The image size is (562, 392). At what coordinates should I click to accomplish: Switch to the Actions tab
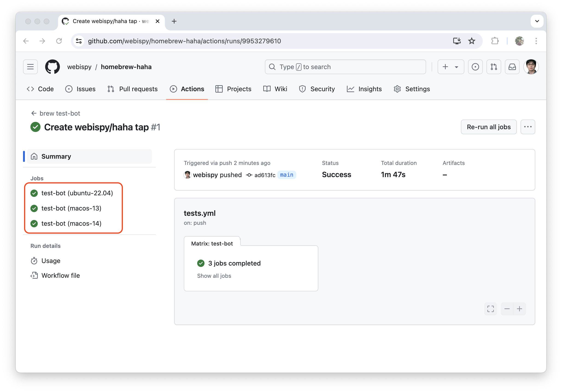click(187, 89)
